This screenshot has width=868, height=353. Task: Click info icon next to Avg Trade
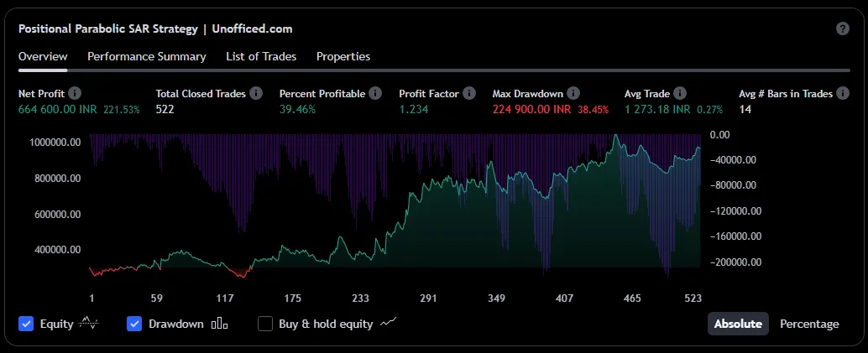(x=680, y=94)
